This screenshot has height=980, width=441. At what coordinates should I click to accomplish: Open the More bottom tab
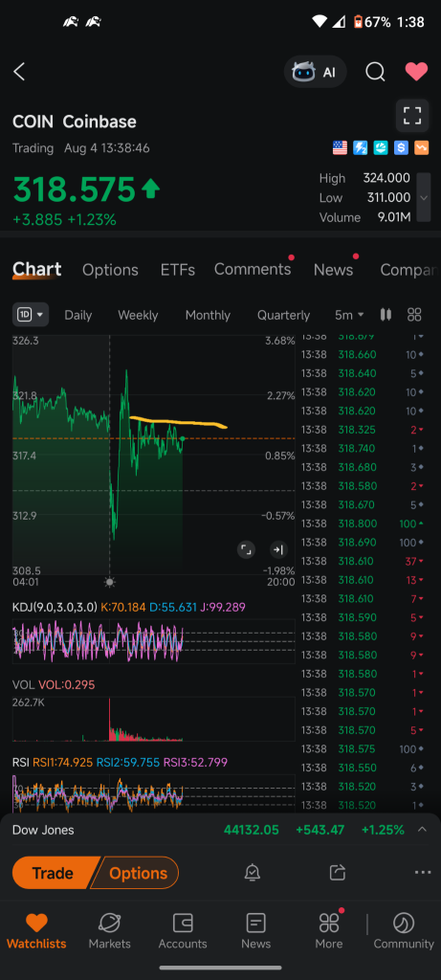pyautogui.click(x=329, y=931)
